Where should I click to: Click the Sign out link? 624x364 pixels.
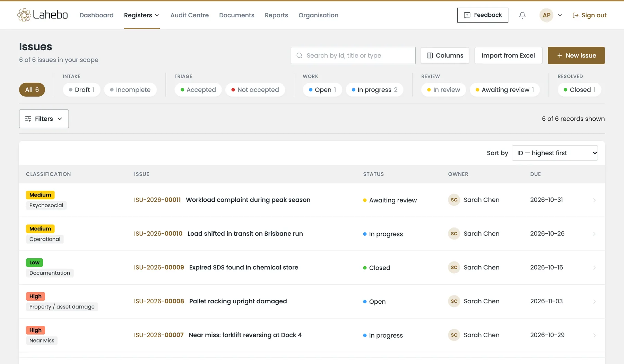coord(589,15)
